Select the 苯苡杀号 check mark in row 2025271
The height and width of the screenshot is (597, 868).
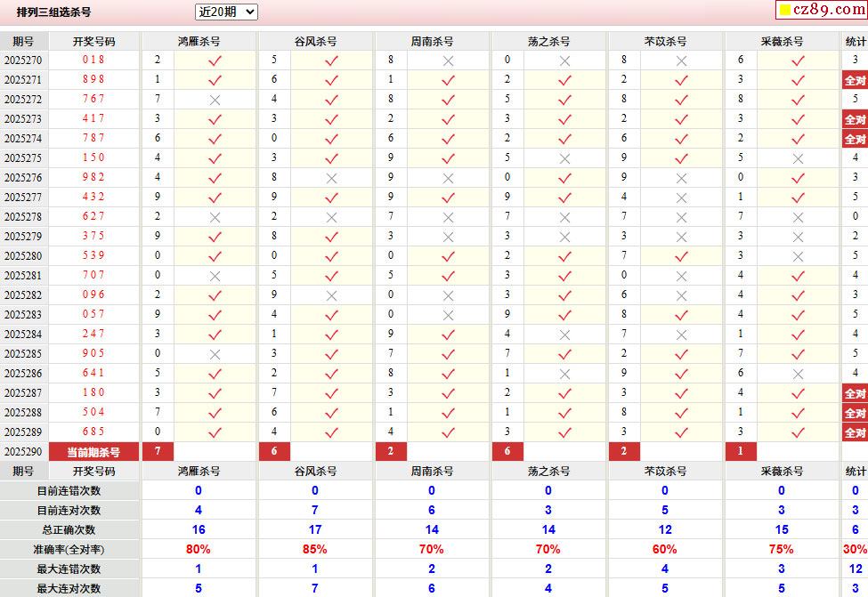click(681, 80)
